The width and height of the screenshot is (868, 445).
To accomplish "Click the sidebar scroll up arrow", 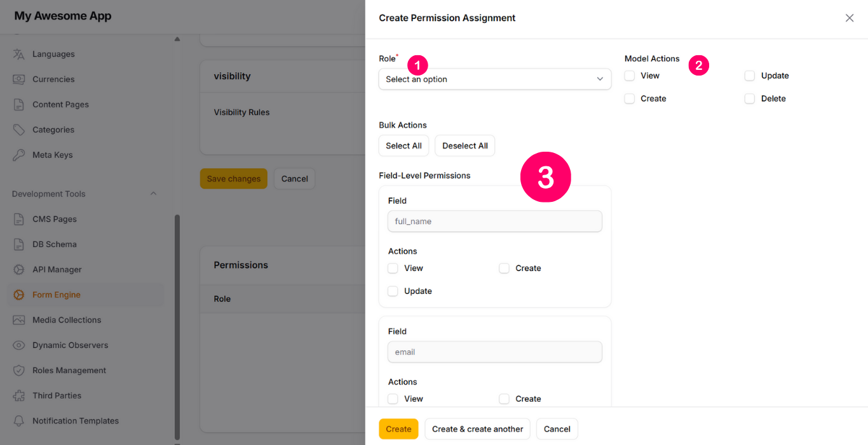I will coord(177,39).
